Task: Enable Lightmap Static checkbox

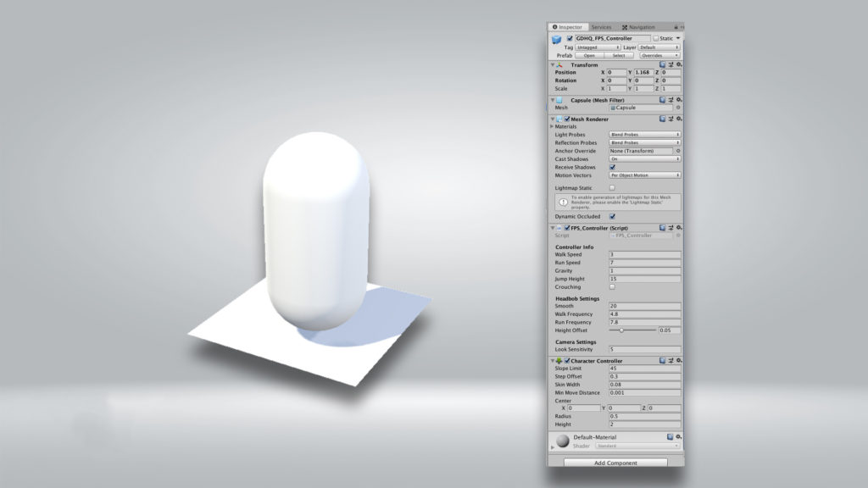Action: 612,187
